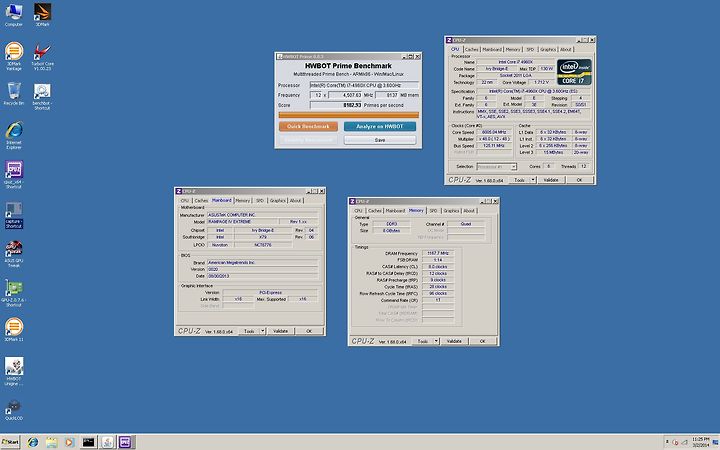Open the benchbot shortcut icon
Screen dimensions: 720x450
(42, 96)
